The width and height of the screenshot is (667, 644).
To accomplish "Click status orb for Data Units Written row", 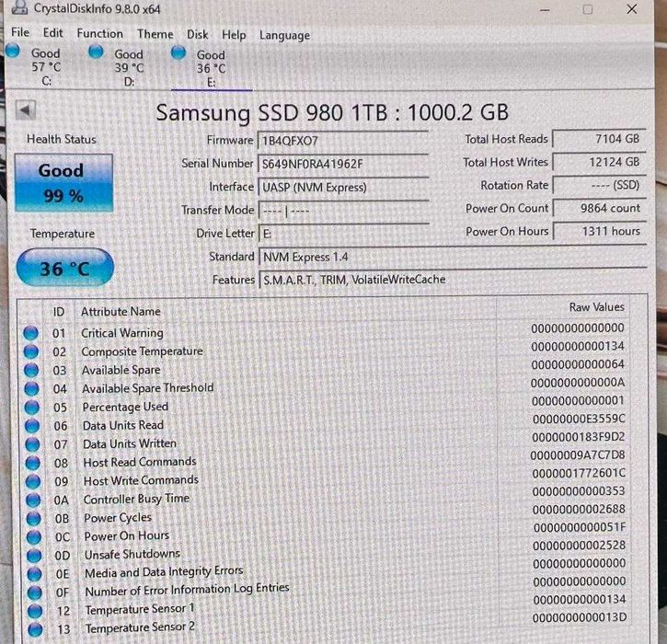I will point(32,444).
